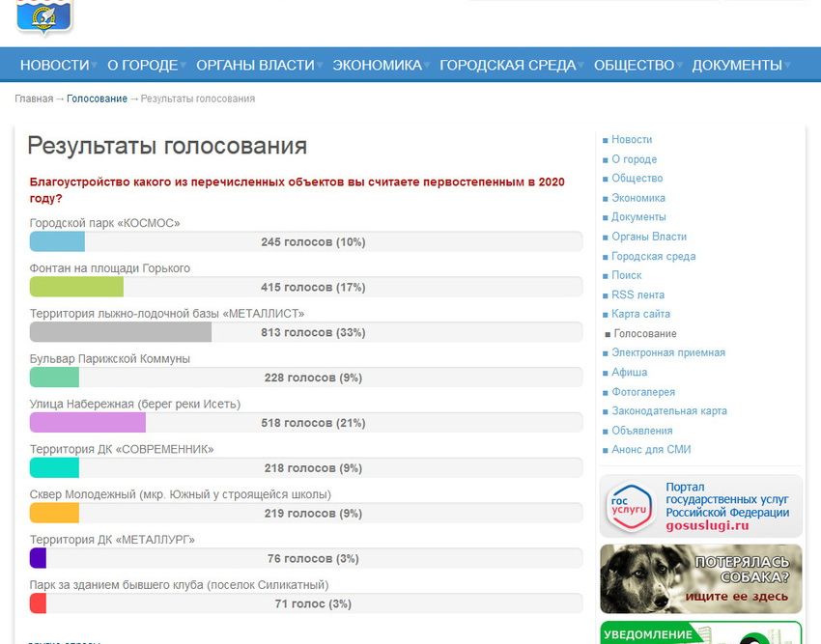This screenshot has height=644, width=821.
Task: Go to Голосование in breadcrumbs
Action: pos(97,98)
